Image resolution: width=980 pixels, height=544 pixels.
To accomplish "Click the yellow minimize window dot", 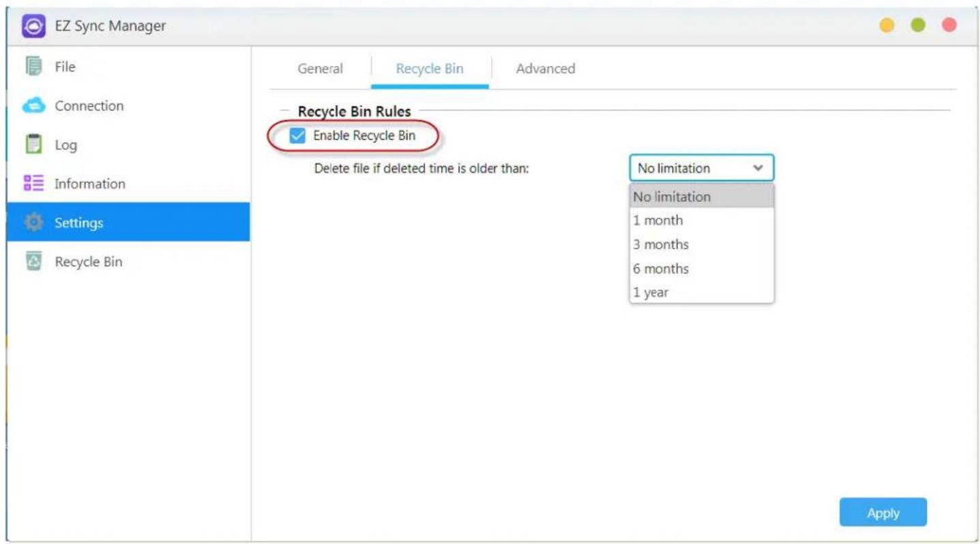I will tap(887, 26).
